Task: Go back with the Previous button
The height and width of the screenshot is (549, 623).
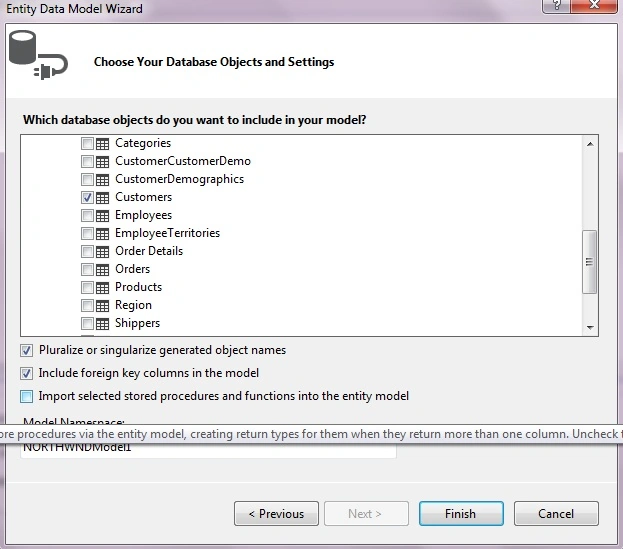Action: tap(277, 514)
